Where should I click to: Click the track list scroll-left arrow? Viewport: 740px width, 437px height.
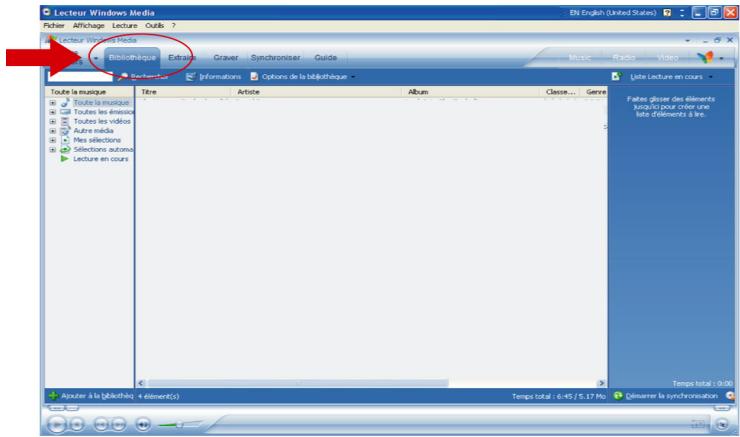point(141,383)
